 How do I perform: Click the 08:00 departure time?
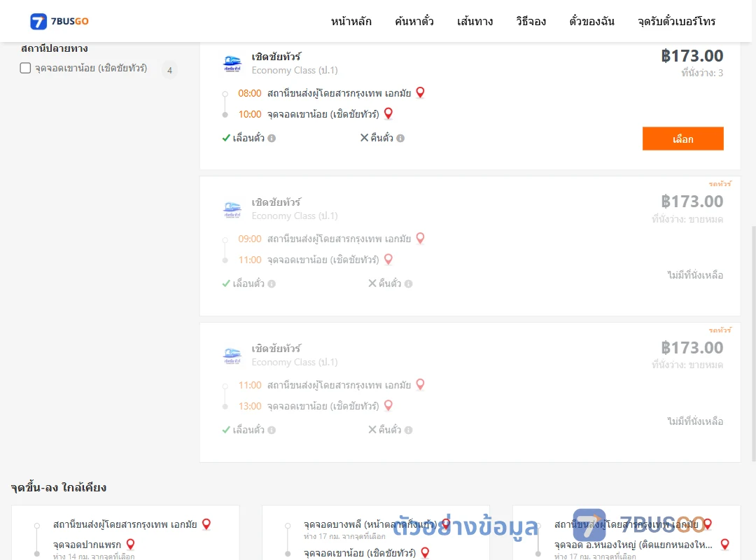[250, 93]
